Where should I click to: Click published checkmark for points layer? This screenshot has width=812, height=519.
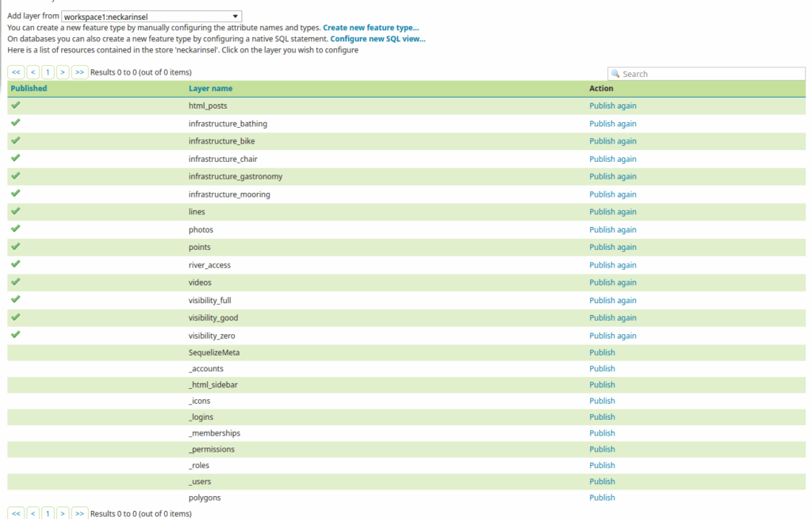point(16,246)
